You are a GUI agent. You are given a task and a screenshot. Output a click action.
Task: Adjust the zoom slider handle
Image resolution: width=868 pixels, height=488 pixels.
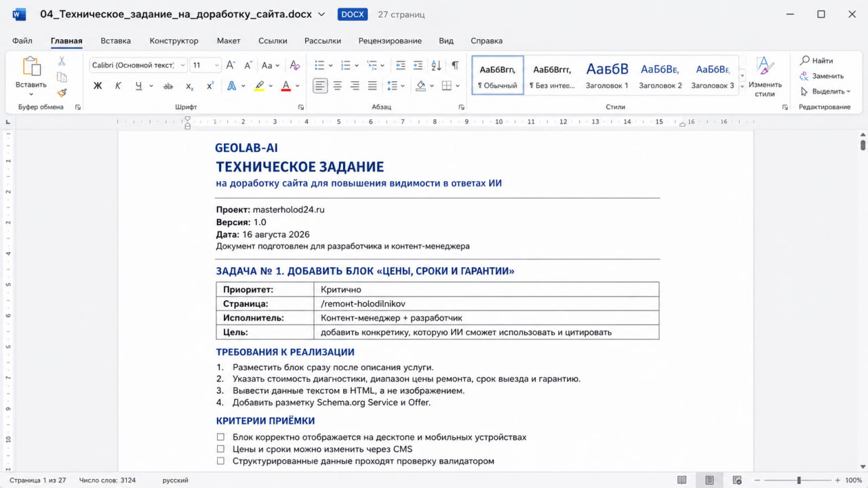tap(799, 480)
